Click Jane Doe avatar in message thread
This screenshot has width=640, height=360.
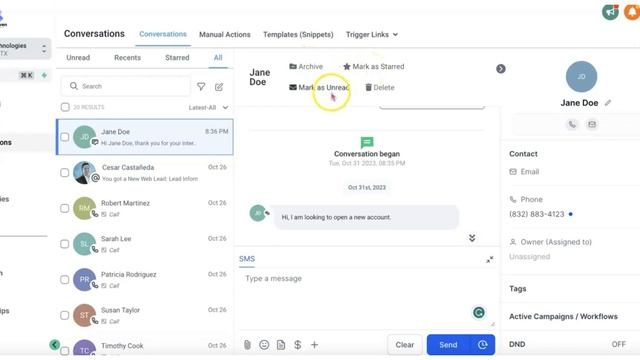click(258, 213)
